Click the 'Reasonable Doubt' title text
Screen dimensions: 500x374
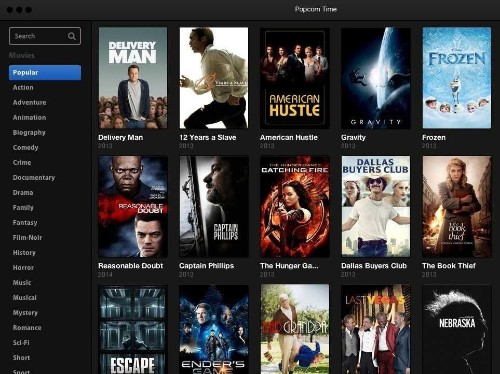(131, 266)
